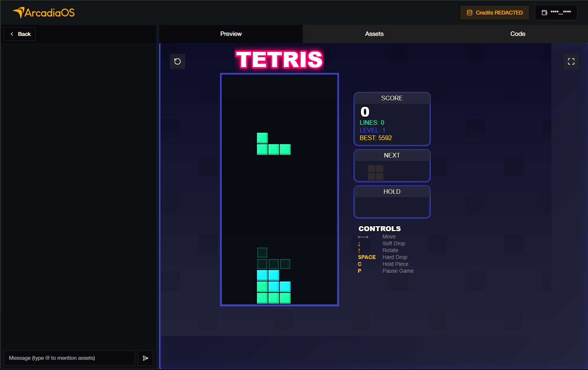Screen dimensions: 588x370
Task: Click the Soft Drop control label
Action: click(x=394, y=243)
